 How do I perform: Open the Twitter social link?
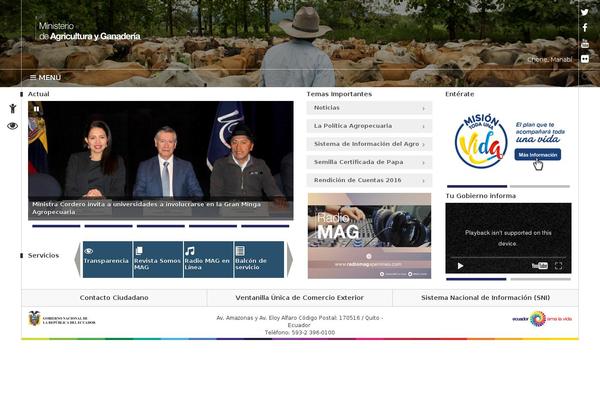pyautogui.click(x=584, y=13)
